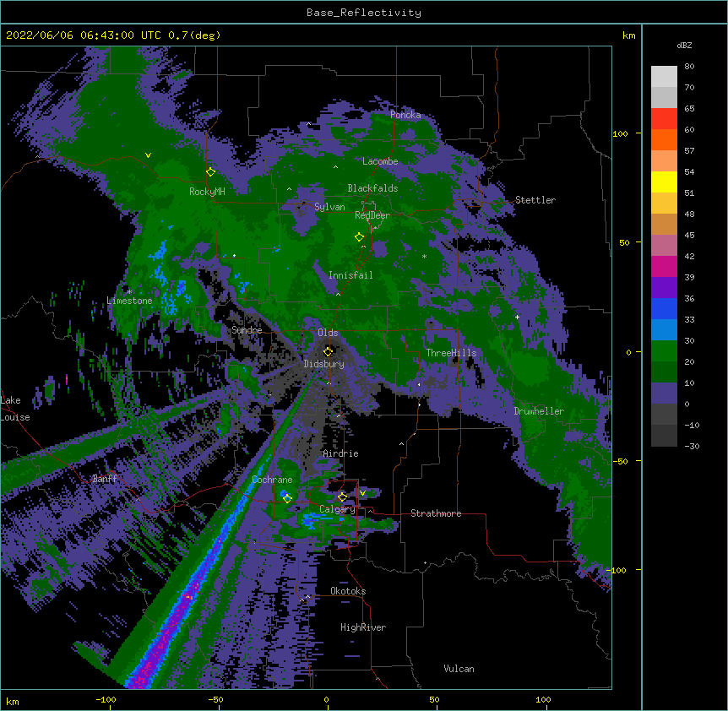The width and height of the screenshot is (728, 711).
Task: Click the green 30 dBZ legend swatch
Action: (664, 351)
